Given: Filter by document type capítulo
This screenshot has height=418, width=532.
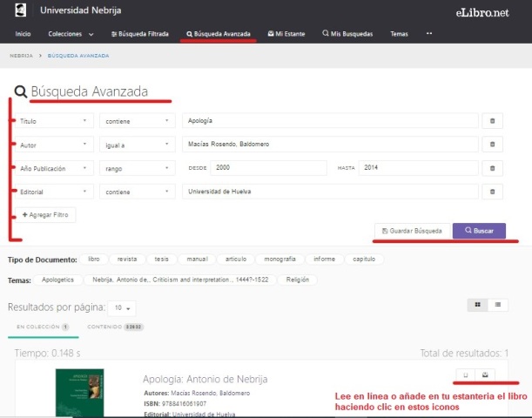Looking at the screenshot, I should point(364,260).
